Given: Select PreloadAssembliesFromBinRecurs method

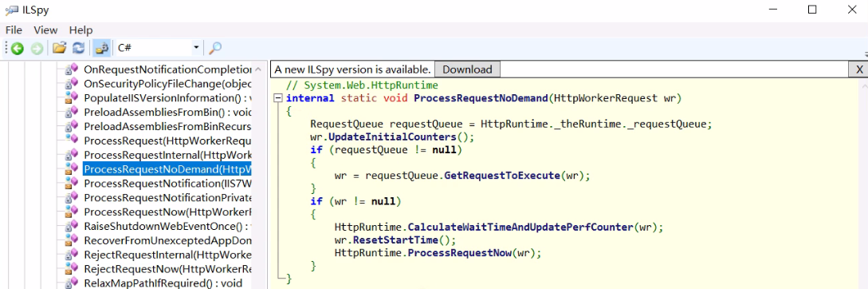Looking at the screenshot, I should (167, 126).
